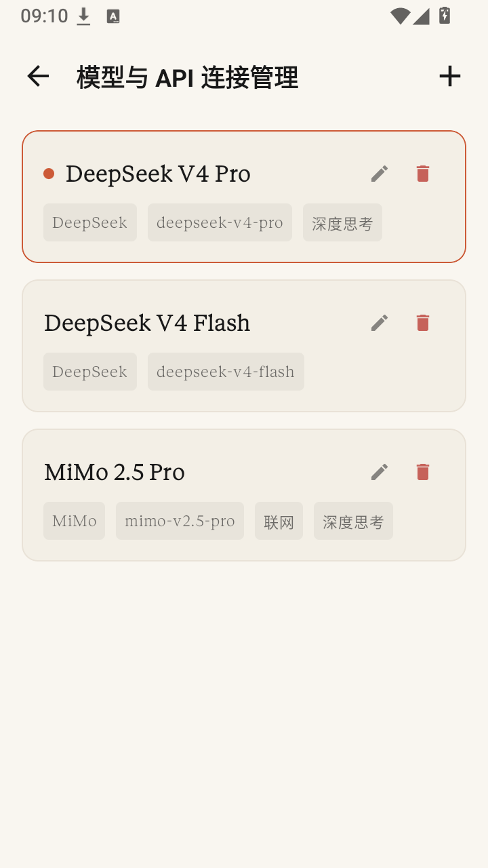Tap the deepseek-v4-pro model tag
This screenshot has width=488, height=868.
220,222
